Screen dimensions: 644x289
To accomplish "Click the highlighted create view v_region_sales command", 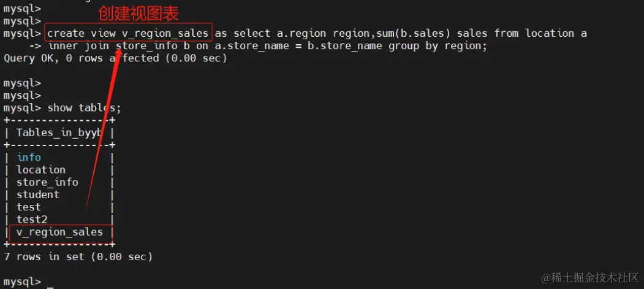I will click(128, 33).
